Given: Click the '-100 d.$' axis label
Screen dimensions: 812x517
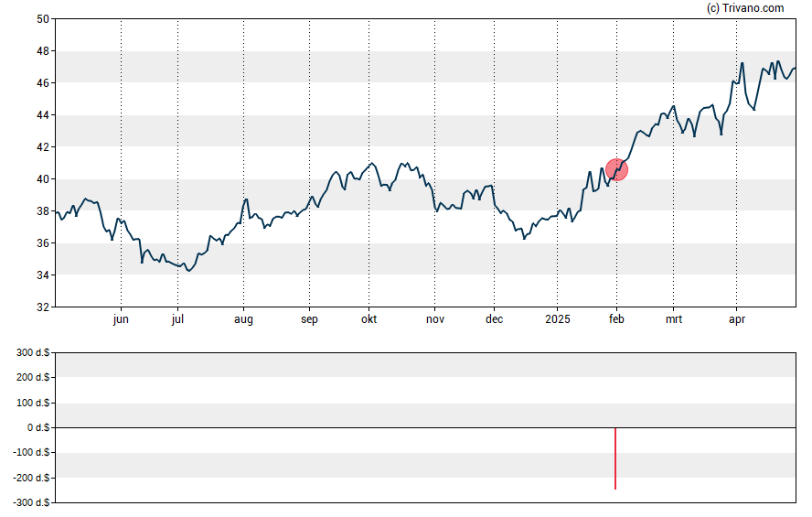Looking at the screenshot, I should [31, 452].
